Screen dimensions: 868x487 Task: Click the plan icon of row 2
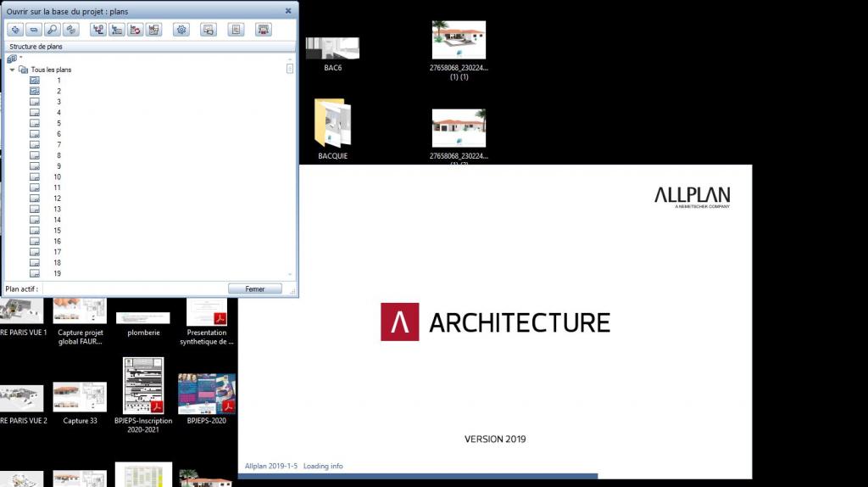pos(34,91)
